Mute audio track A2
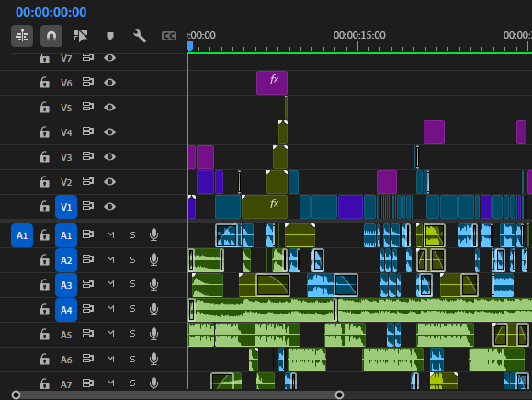Viewport: 532px width, 400px height. (110, 259)
